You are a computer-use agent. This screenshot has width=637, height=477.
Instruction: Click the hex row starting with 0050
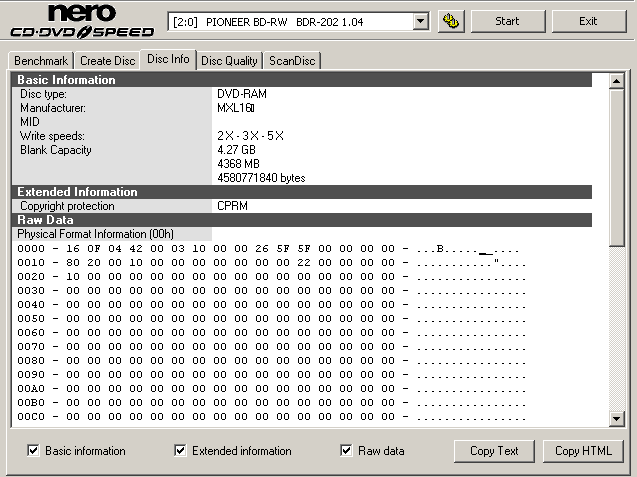click(271, 319)
